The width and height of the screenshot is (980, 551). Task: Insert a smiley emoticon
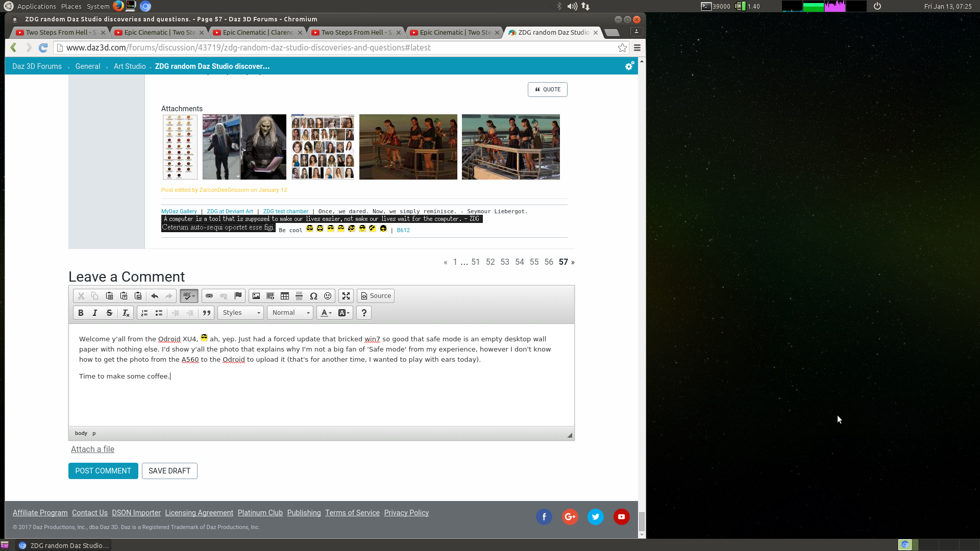click(x=328, y=296)
